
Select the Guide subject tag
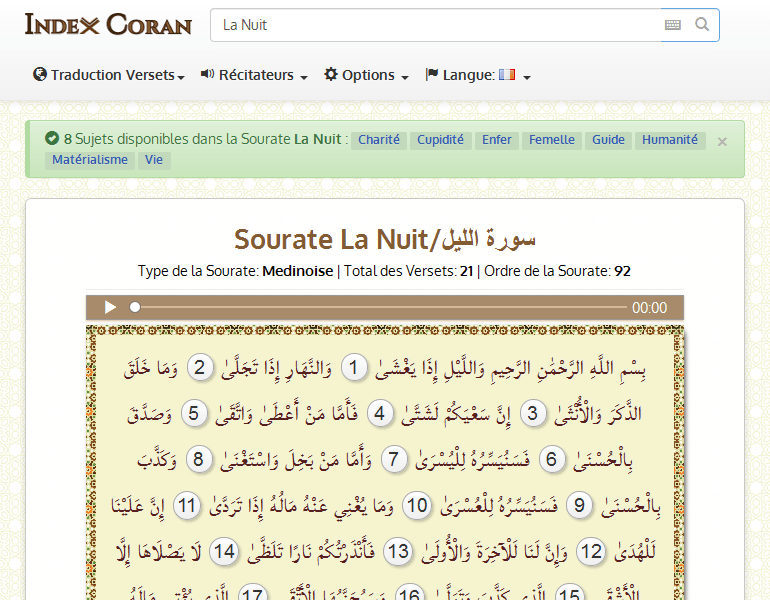[608, 140]
